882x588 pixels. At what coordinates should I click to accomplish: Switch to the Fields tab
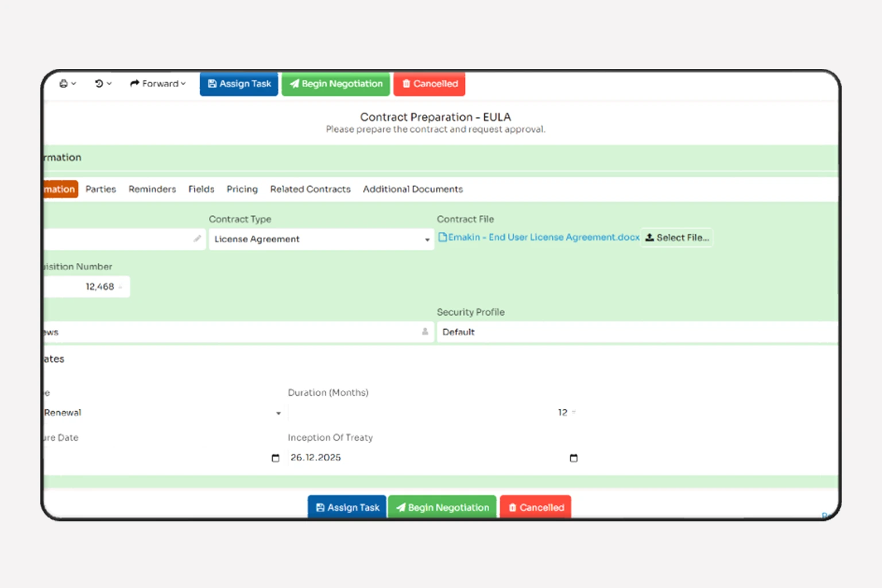(x=201, y=189)
